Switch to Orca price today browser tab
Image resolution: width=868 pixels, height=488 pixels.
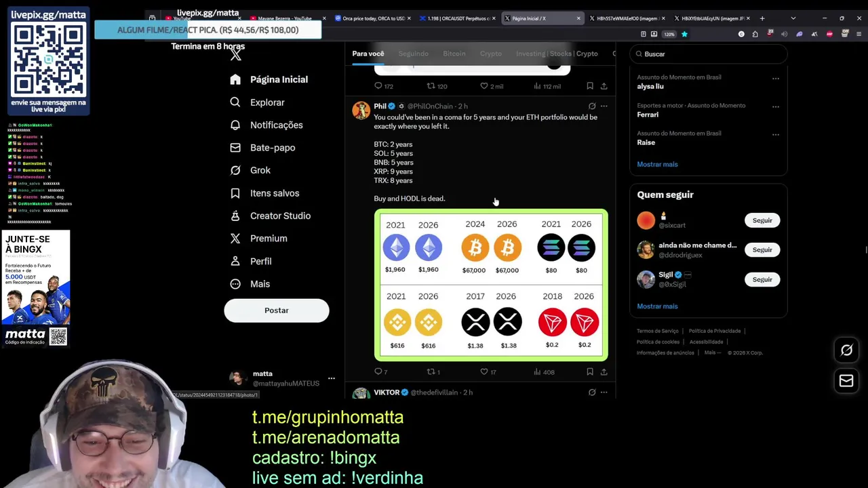[x=374, y=18]
